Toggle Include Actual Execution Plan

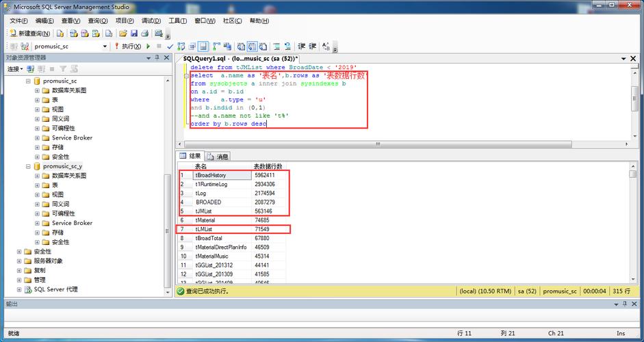pos(216,47)
